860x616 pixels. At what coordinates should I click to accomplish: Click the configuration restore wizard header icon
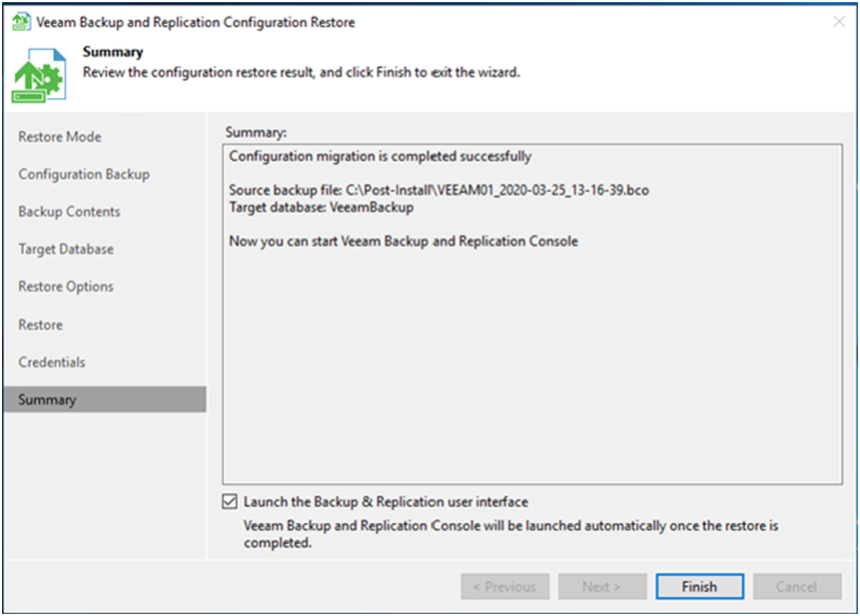40,75
